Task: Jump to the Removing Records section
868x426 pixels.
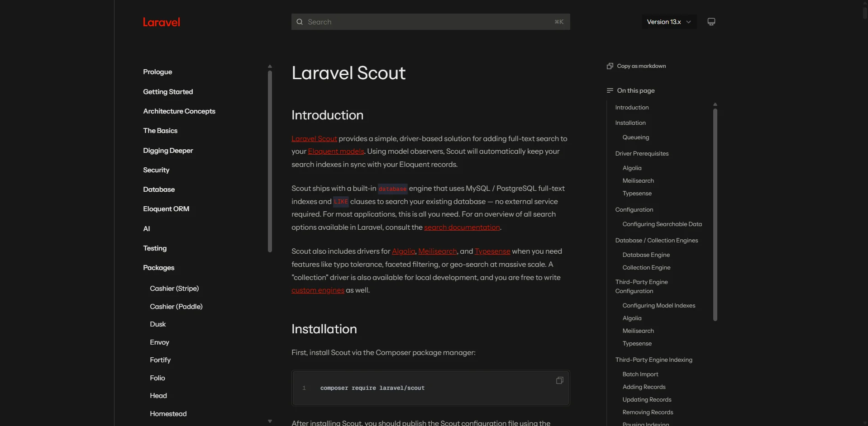Action: coord(648,412)
